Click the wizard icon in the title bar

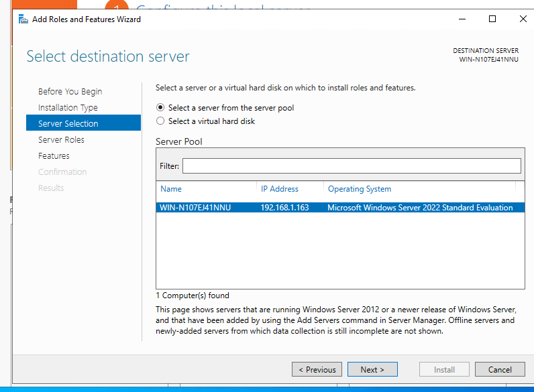point(23,19)
